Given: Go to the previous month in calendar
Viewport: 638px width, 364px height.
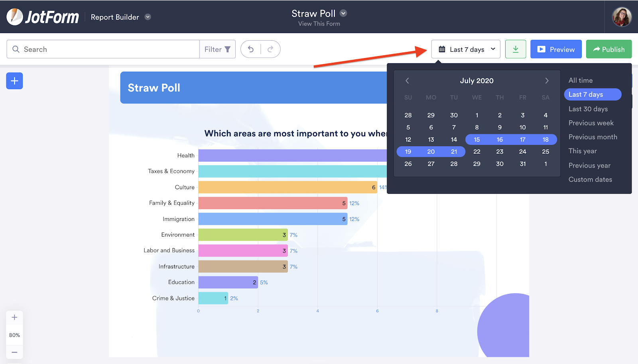Looking at the screenshot, I should coord(407,80).
